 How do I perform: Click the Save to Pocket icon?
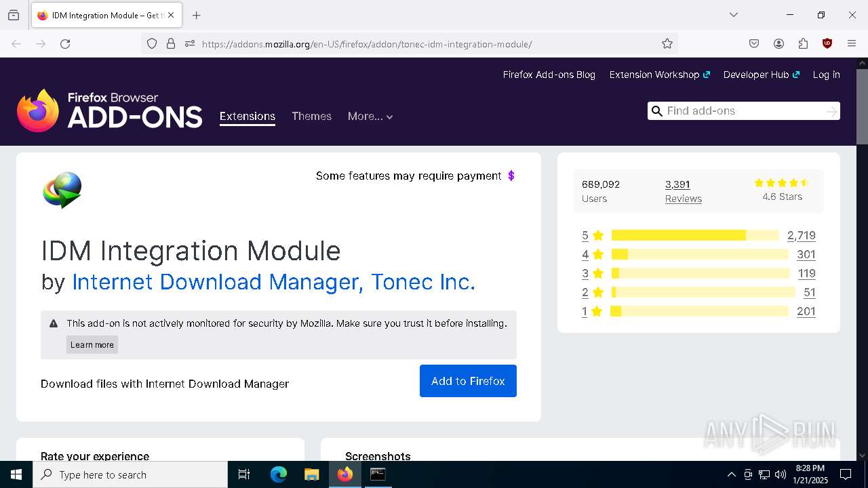[754, 43]
